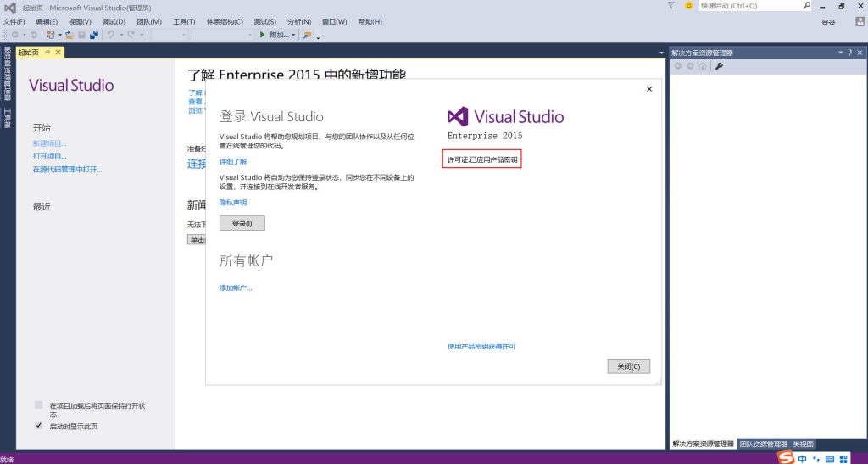Click the Navigate Forward toolbar icon

pos(33,35)
